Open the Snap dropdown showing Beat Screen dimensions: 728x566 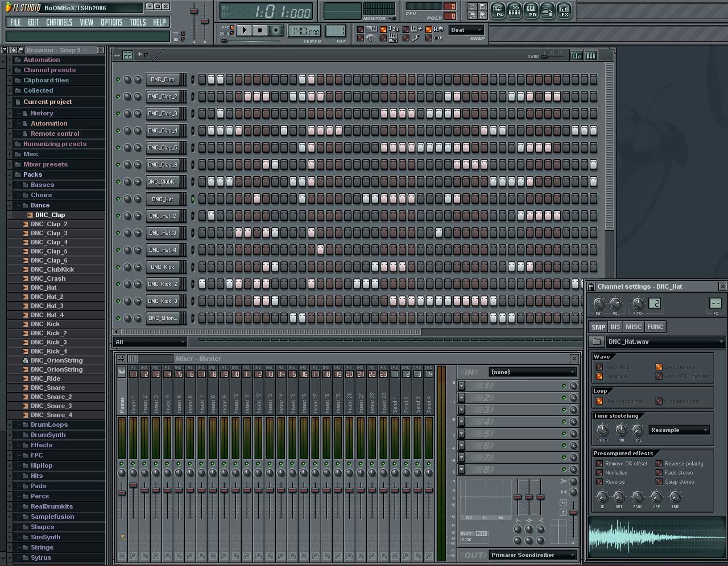pyautogui.click(x=466, y=30)
